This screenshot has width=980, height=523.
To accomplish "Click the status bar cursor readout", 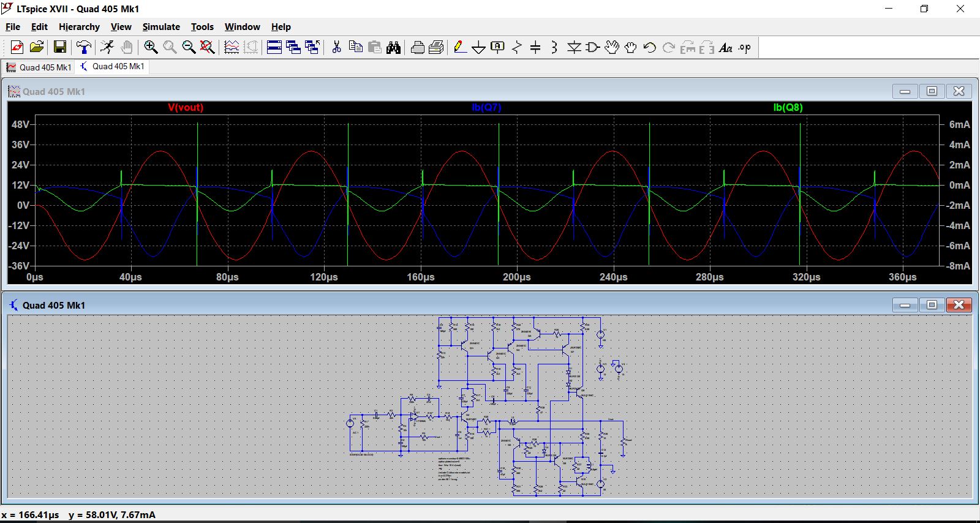I will coord(78,514).
